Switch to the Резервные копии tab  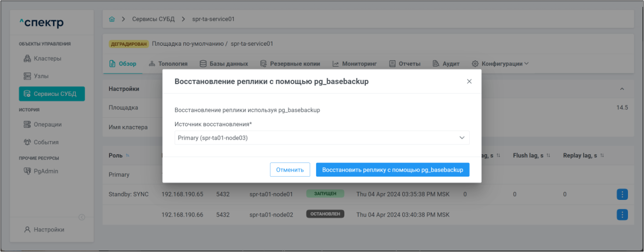[290, 64]
